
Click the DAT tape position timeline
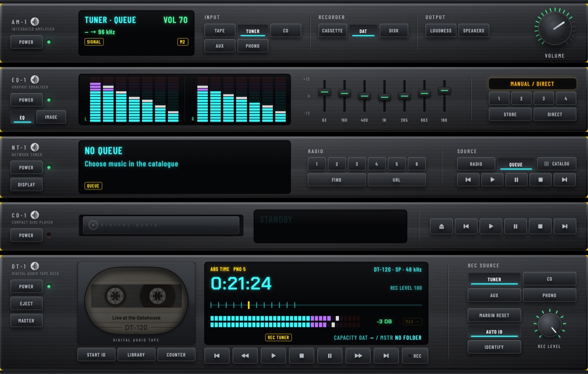click(316, 305)
